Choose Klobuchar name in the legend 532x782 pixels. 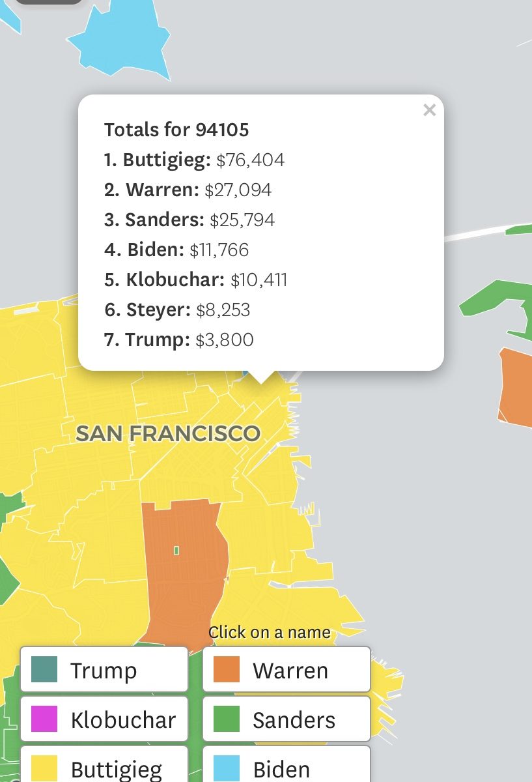123,719
